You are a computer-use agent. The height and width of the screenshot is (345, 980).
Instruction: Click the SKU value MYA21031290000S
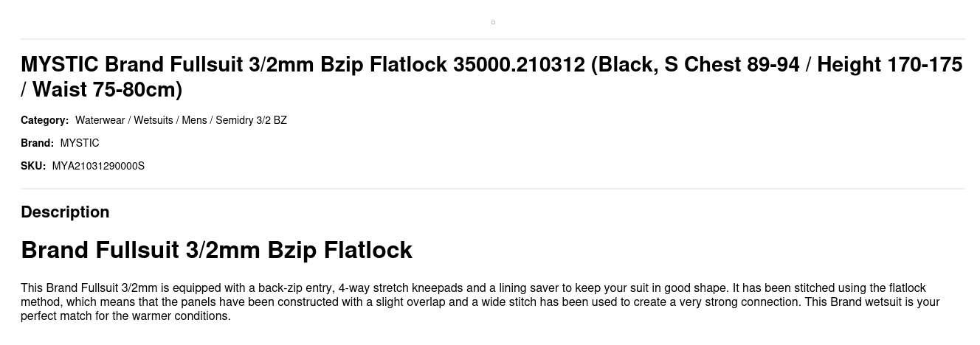[98, 166]
